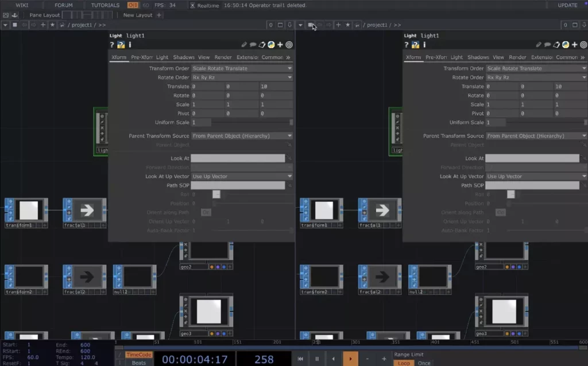Pause timeline playback
The image size is (588, 366).
[x=316, y=359]
